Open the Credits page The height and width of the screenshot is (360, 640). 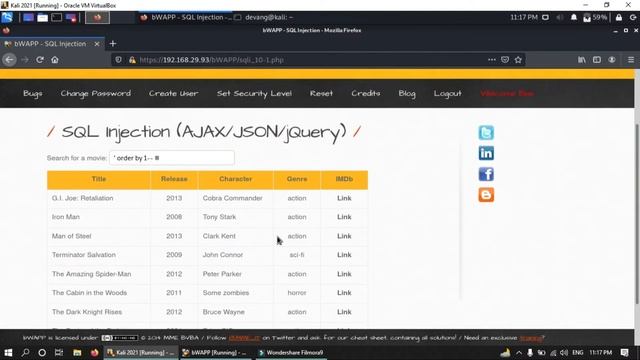coord(366,93)
